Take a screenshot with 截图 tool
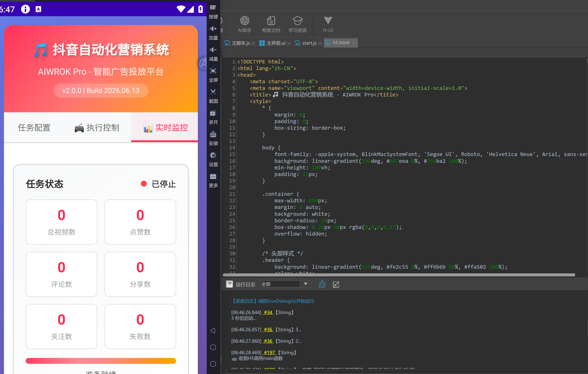 (x=213, y=96)
